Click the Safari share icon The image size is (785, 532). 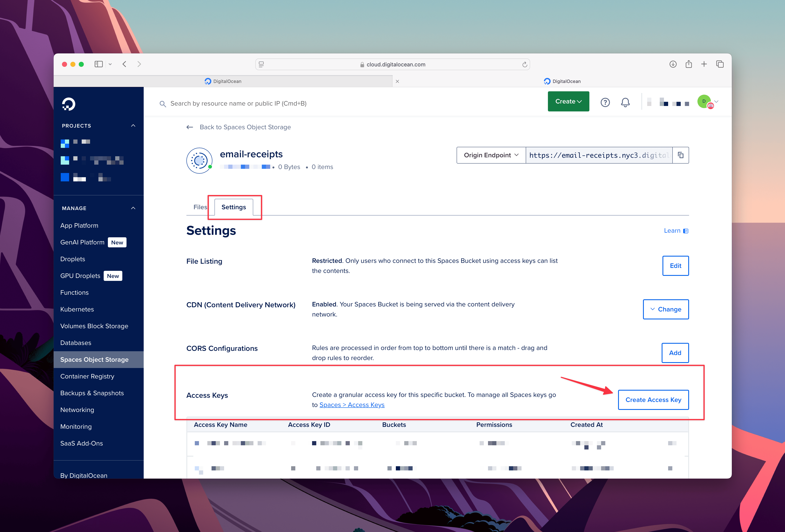[689, 64]
